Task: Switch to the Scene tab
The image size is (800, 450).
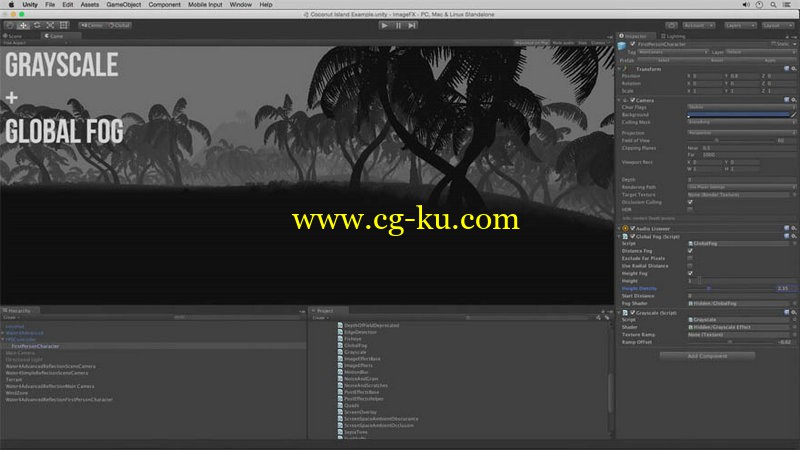Action: pyautogui.click(x=14, y=36)
